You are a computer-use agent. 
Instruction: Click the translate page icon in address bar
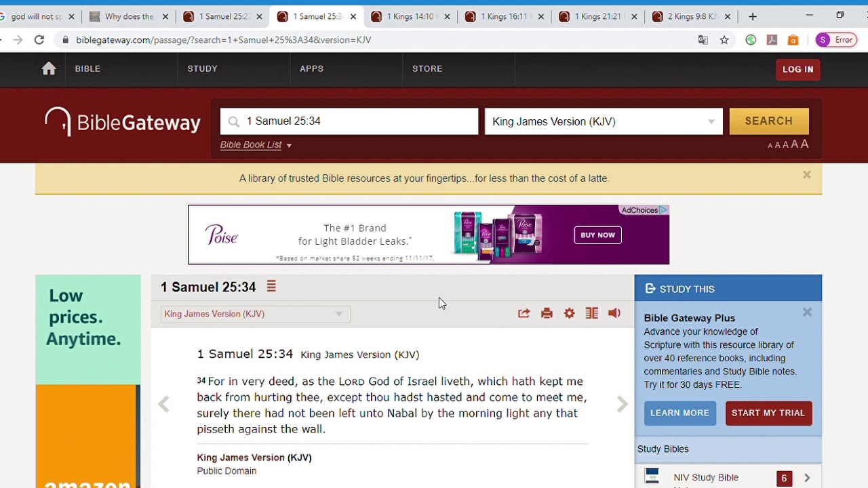tap(703, 40)
